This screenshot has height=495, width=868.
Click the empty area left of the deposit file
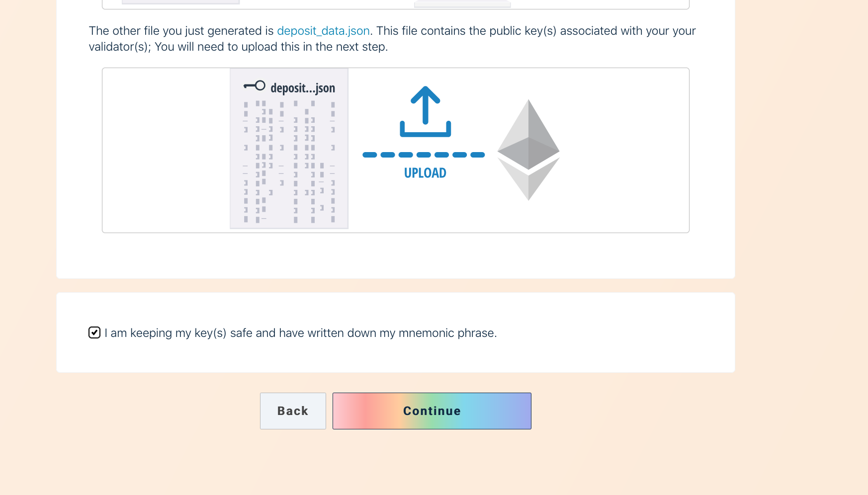[166, 150]
